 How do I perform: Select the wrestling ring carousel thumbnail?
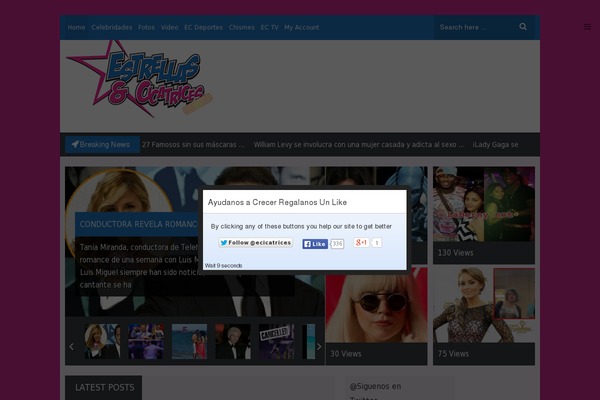pos(146,341)
